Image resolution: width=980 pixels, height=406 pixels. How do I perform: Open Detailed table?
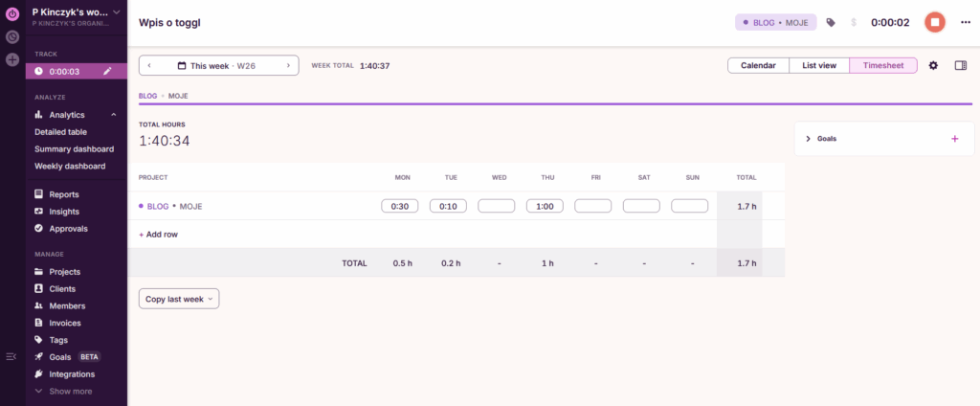(60, 132)
